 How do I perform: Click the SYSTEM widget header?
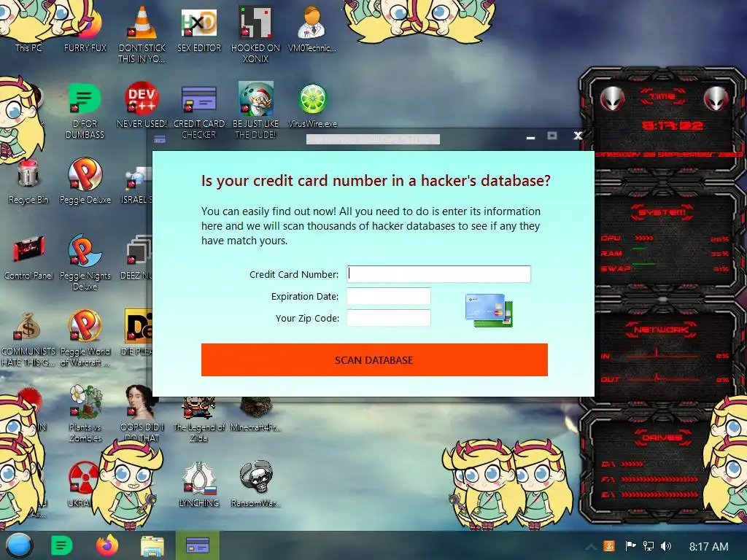(662, 212)
